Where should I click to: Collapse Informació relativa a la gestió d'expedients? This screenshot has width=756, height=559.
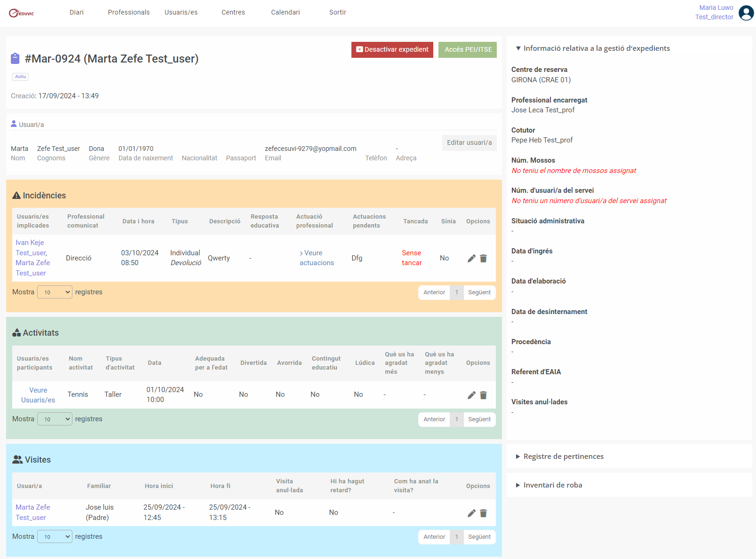pyautogui.click(x=592, y=48)
